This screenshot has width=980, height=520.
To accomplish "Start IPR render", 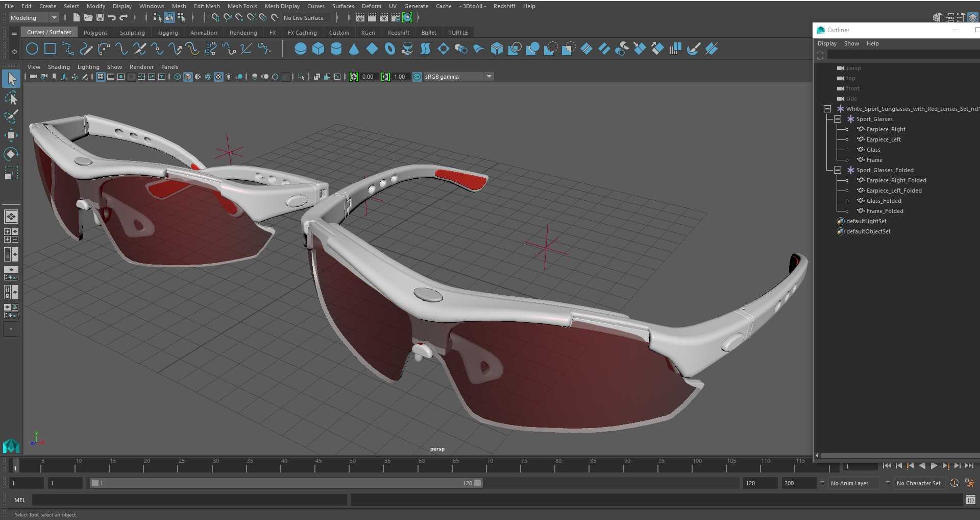I will click(383, 18).
